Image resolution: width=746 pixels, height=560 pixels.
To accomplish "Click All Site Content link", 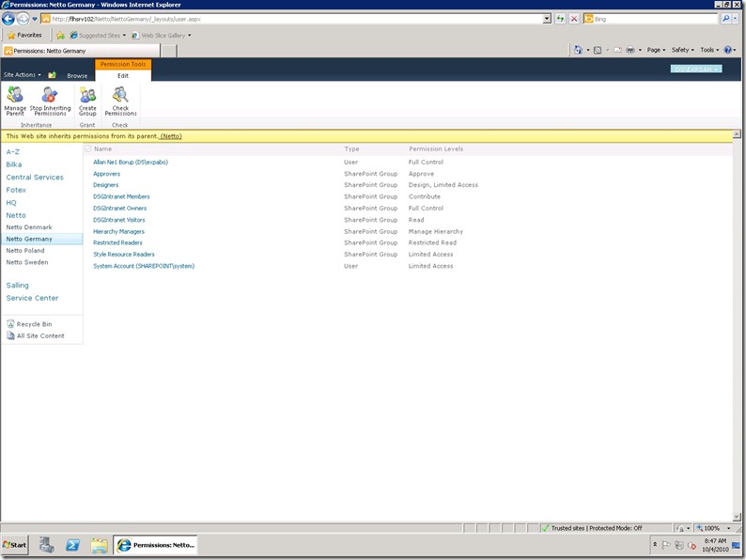I will (x=40, y=335).
